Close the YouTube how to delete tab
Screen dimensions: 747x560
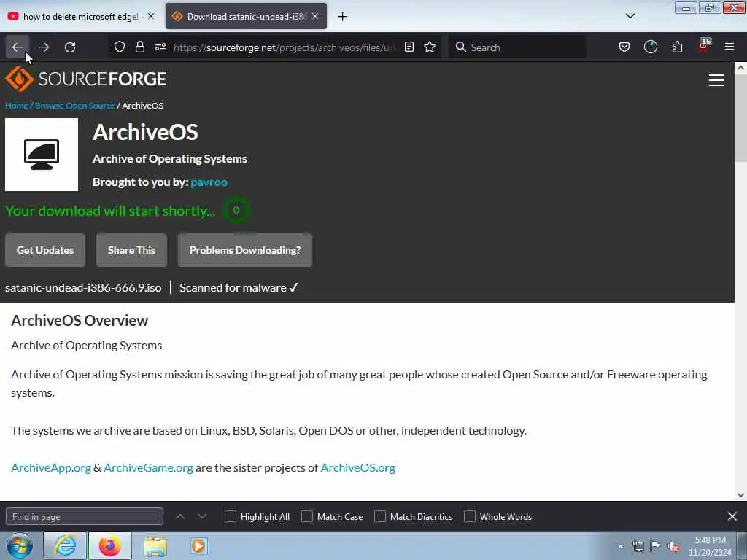point(150,16)
